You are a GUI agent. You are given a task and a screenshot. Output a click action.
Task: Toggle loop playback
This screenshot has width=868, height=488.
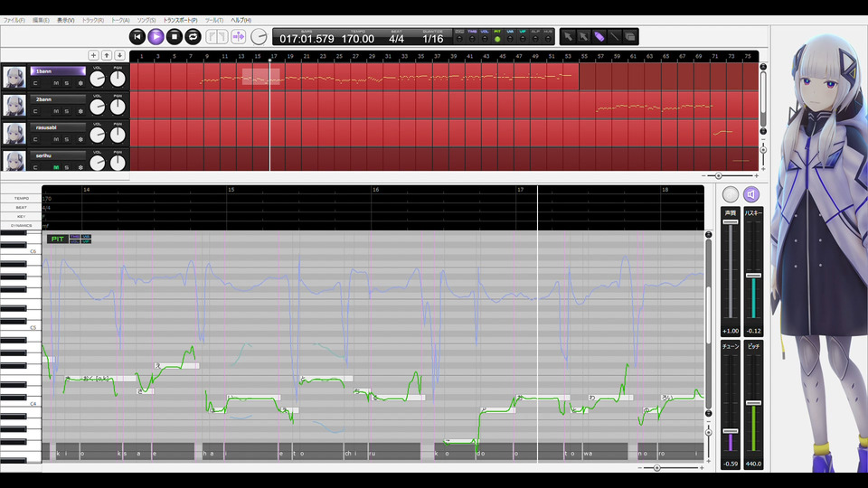(193, 36)
